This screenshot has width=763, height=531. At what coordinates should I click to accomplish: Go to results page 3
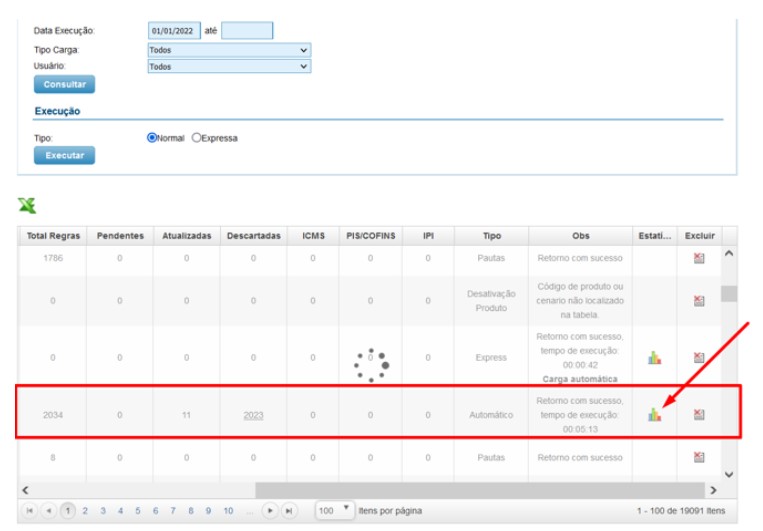pos(103,511)
